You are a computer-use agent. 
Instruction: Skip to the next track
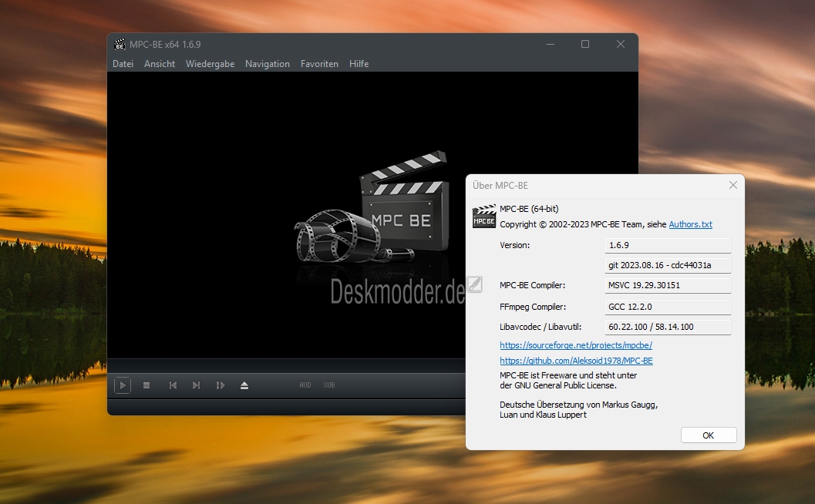pos(196,385)
